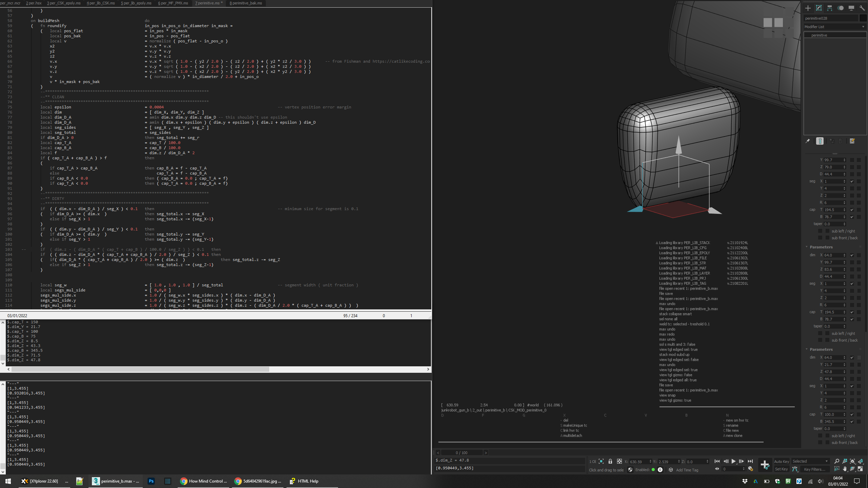Switch to 3 per_CSK_epoly.ms tab
This screenshot has height=488, width=868.
point(64,3)
